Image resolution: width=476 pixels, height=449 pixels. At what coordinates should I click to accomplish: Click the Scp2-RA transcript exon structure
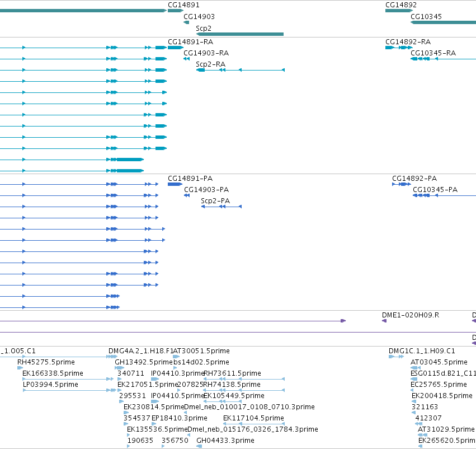[x=241, y=70]
